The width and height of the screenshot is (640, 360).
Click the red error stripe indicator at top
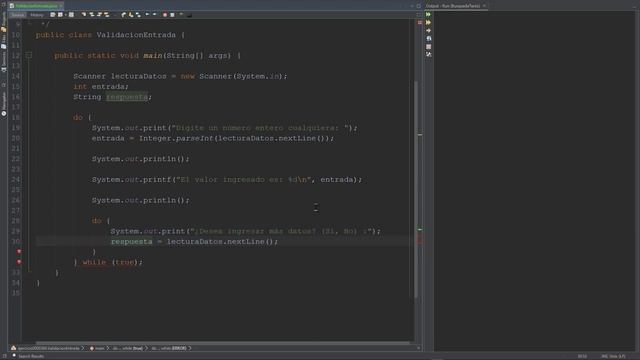coord(420,23)
